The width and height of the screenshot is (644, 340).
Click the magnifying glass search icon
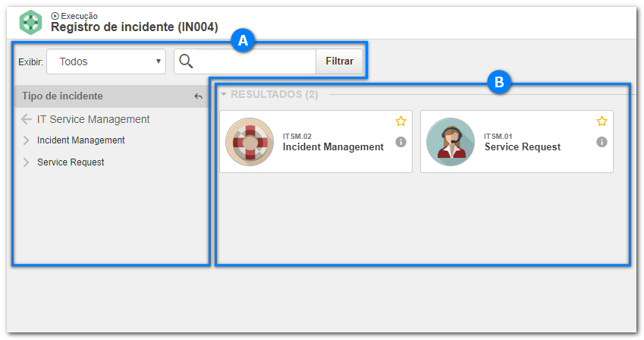click(x=186, y=61)
